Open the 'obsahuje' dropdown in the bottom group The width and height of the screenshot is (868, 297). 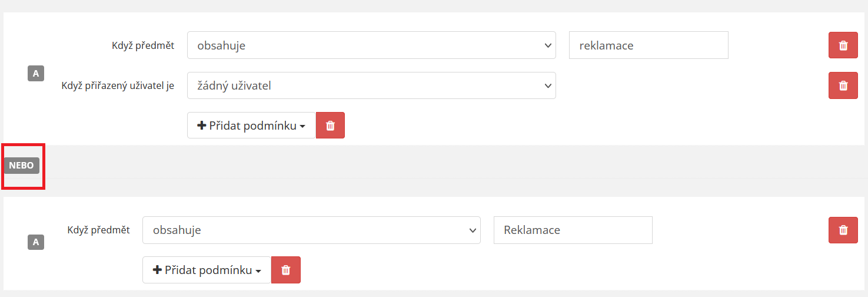click(311, 230)
